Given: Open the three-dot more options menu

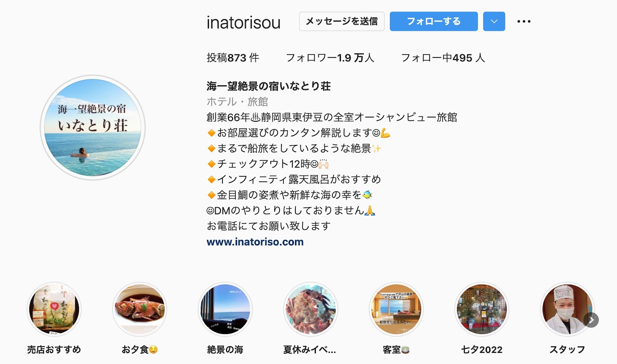Looking at the screenshot, I should 524,22.
